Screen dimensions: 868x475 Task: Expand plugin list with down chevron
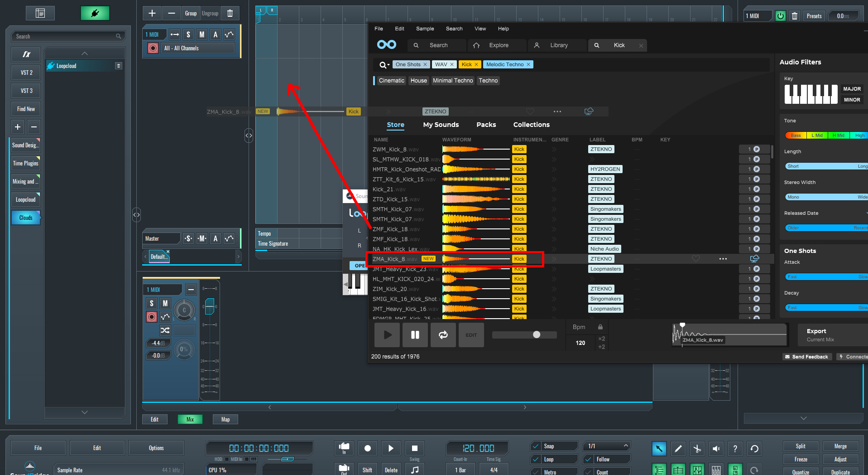coord(85,412)
